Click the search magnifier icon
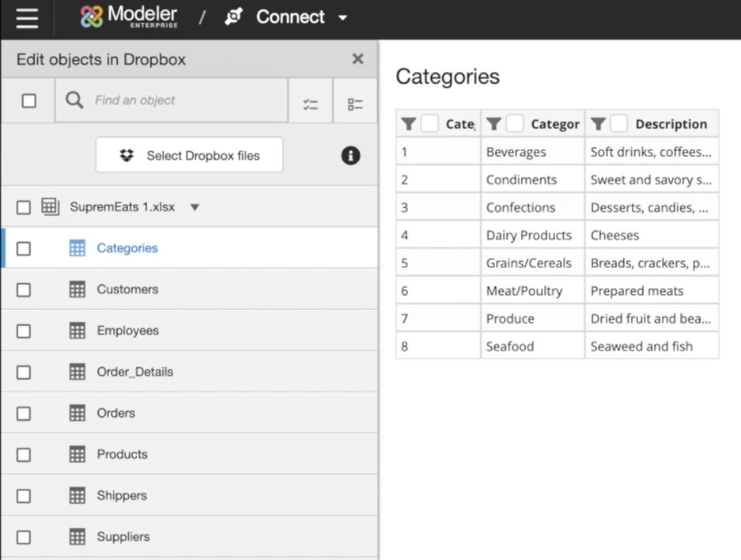The image size is (741, 560). tap(74, 100)
